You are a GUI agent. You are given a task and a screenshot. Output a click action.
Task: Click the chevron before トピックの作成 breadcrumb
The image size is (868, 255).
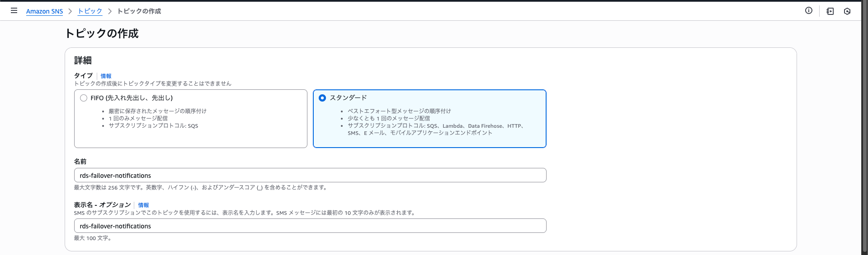(109, 11)
